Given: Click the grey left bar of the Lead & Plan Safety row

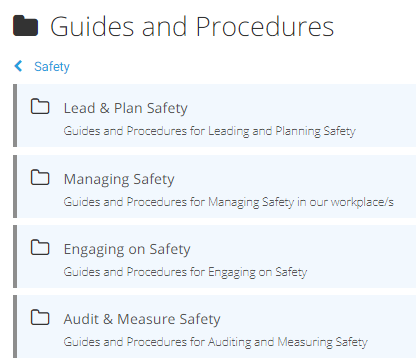Looking at the screenshot, I should pos(15,115).
